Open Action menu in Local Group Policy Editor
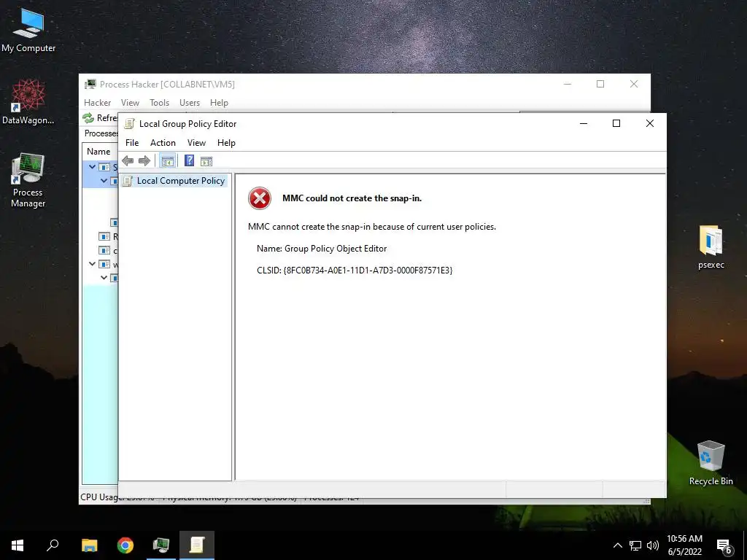Screen dimensions: 747x560 (163, 143)
